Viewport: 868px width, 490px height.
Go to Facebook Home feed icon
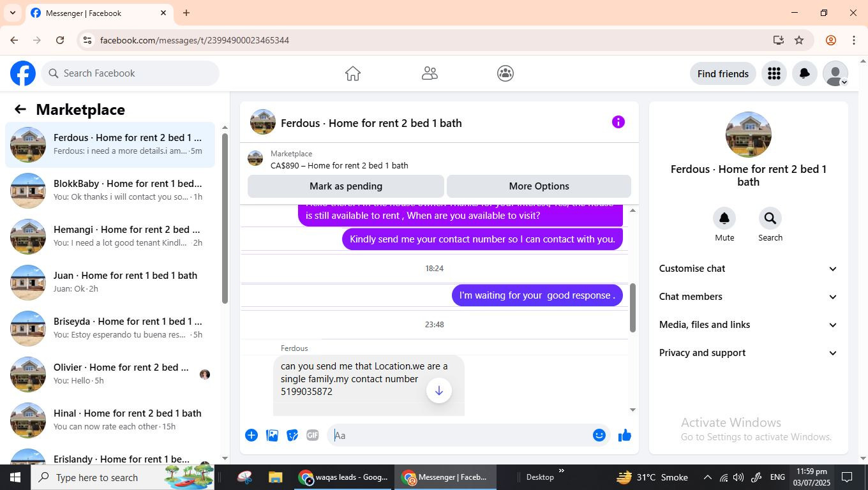pyautogui.click(x=353, y=73)
